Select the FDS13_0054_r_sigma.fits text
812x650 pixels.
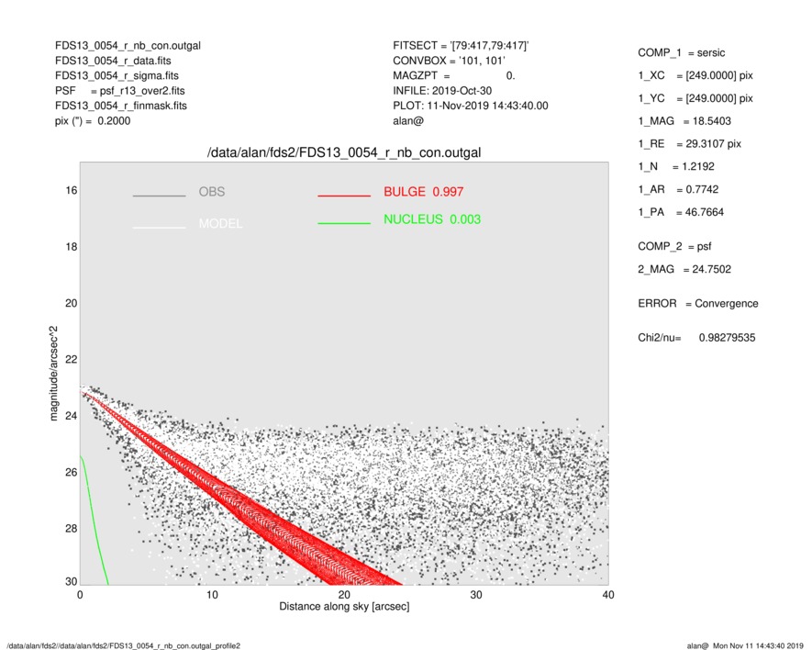117,75
